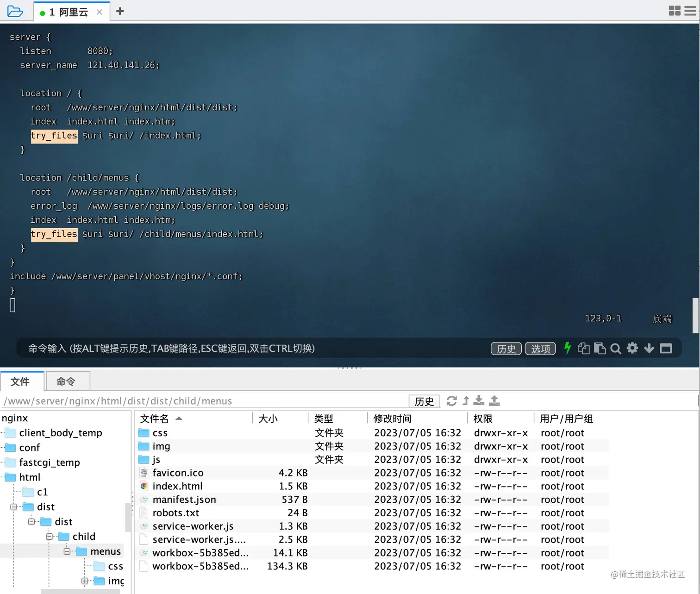Sort by 用户/用户组 column header
The height and width of the screenshot is (594, 700).
coord(571,419)
